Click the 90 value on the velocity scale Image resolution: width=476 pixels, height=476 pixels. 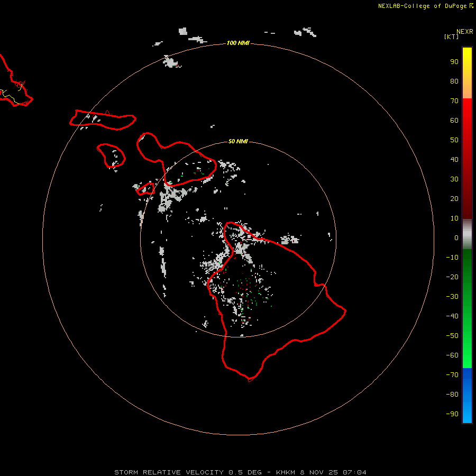tap(454, 62)
